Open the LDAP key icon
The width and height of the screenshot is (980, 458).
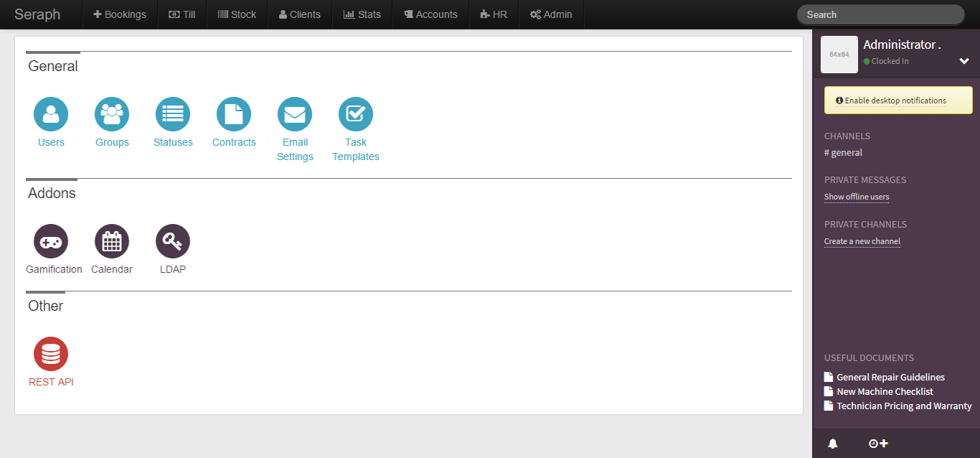tap(173, 241)
